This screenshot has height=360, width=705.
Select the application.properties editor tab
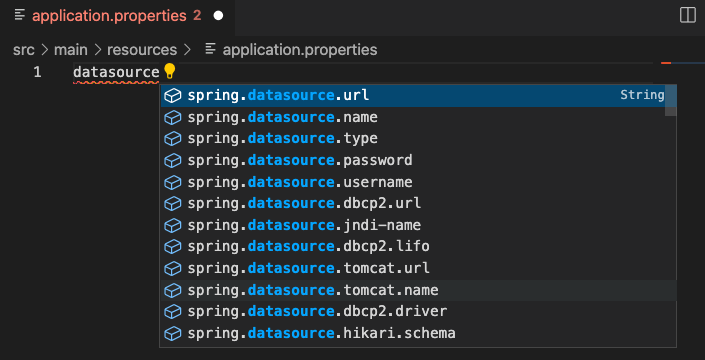(x=117, y=17)
